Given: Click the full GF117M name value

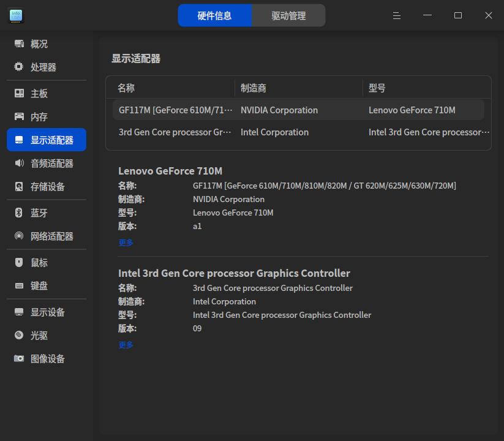Looking at the screenshot, I should pyautogui.click(x=325, y=186).
